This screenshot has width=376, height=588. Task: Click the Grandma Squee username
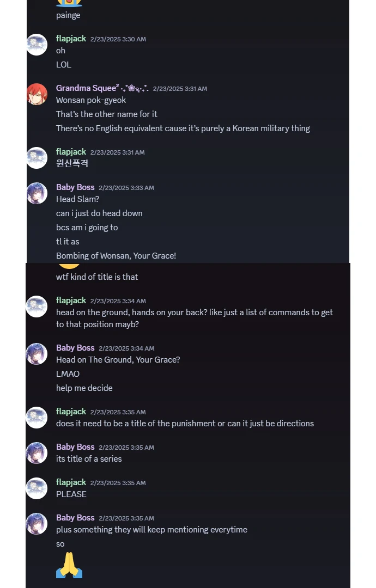pos(86,88)
